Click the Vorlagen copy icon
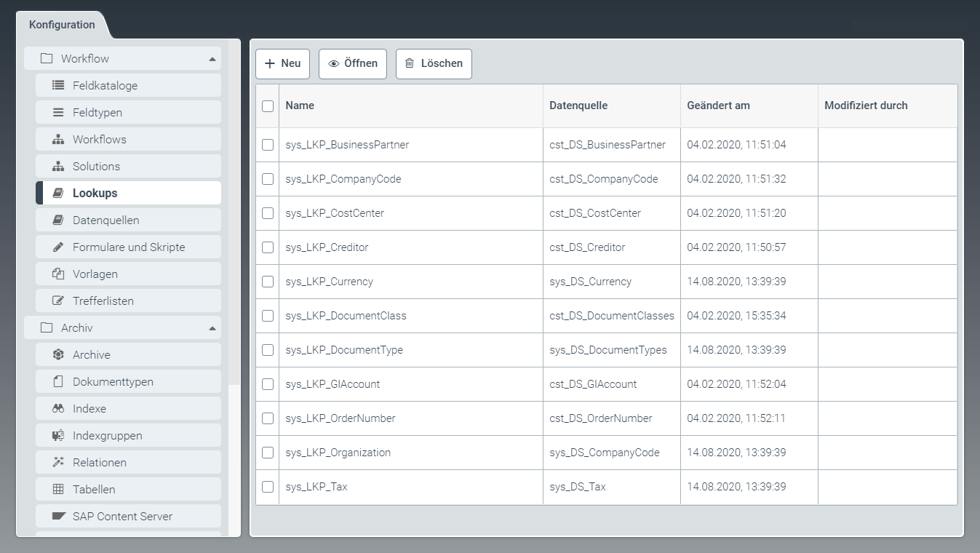This screenshot has width=980, height=553. click(58, 274)
